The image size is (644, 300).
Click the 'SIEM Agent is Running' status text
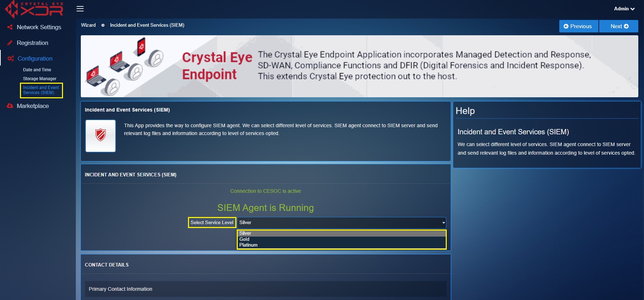coord(266,208)
